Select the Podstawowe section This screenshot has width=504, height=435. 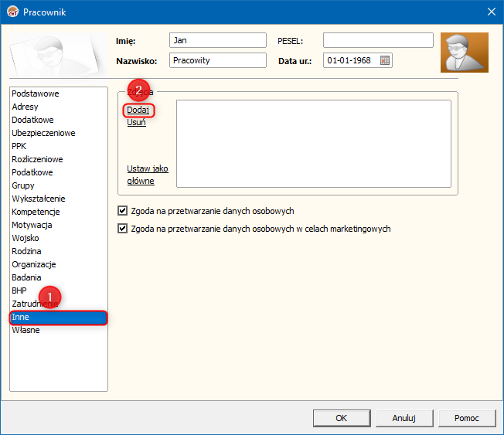(x=36, y=93)
